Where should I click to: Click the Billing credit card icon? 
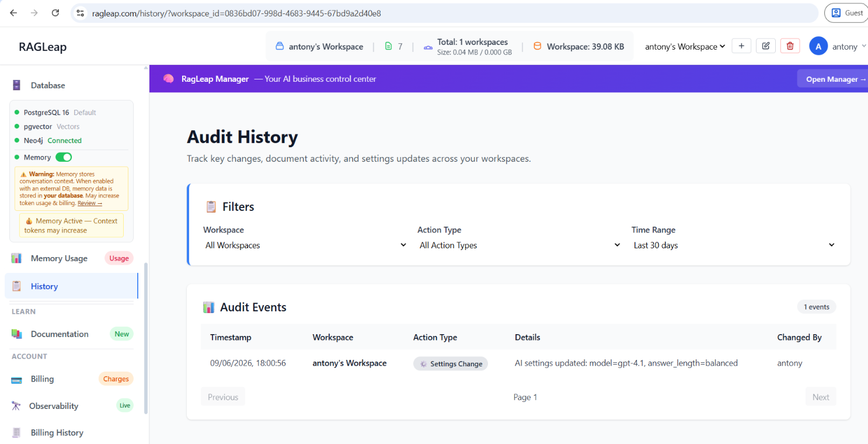click(x=16, y=379)
